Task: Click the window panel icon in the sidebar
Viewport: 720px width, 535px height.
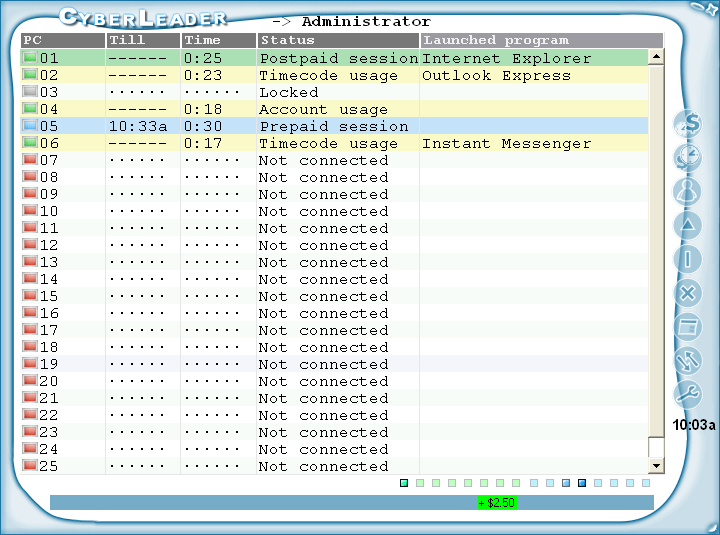Action: [687, 327]
